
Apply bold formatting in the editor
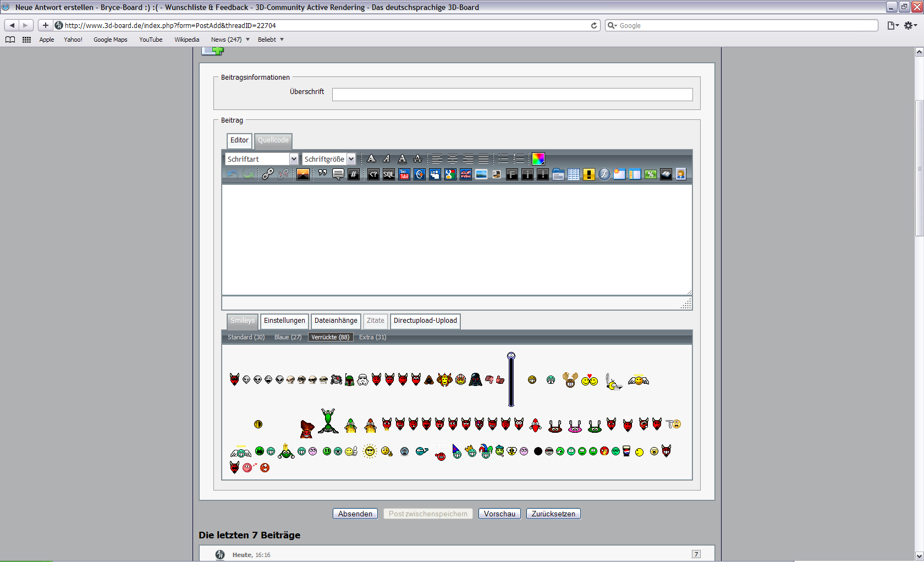click(372, 159)
